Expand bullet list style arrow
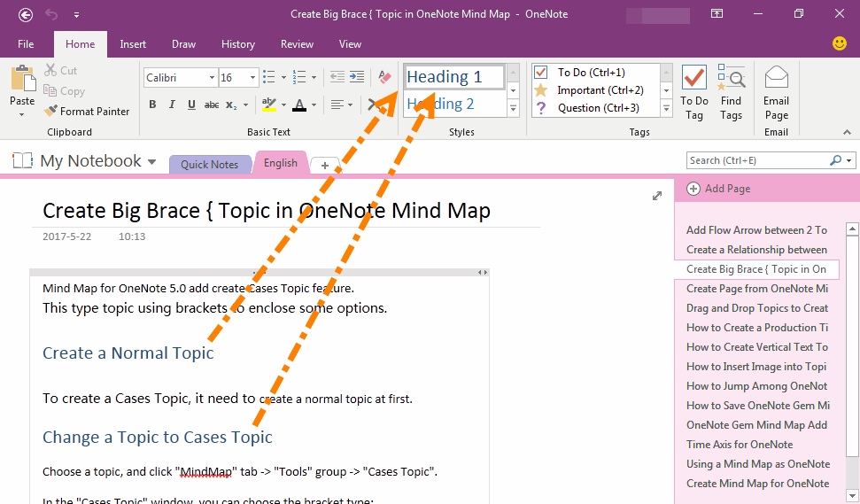 pos(283,77)
